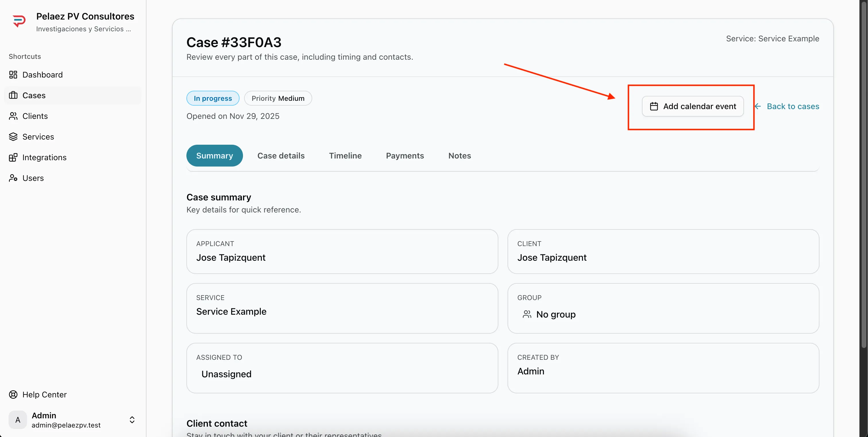Click the Services layers icon
This screenshot has width=868, height=437.
click(13, 136)
